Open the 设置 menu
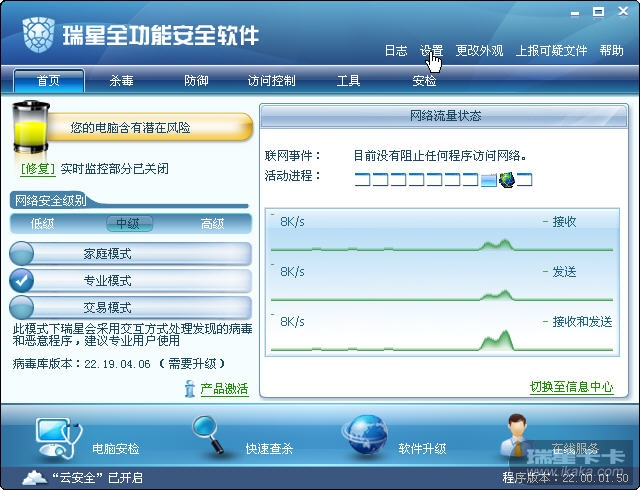Image resolution: width=640 pixels, height=490 pixels. pyautogui.click(x=431, y=51)
